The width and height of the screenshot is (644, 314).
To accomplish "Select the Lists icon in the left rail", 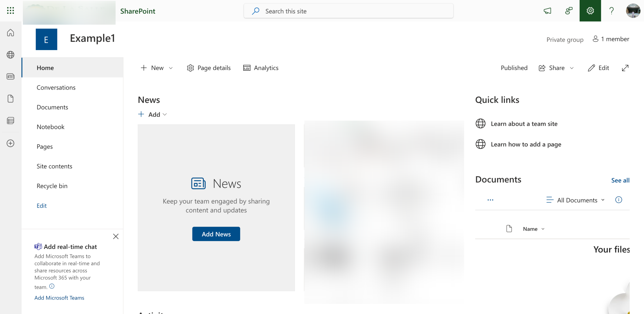I will click(x=10, y=121).
